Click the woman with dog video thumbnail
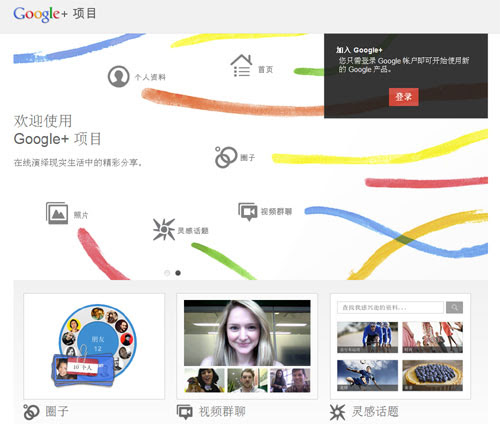Image resolution: width=500 pixels, height=424 pixels. pos(204,380)
